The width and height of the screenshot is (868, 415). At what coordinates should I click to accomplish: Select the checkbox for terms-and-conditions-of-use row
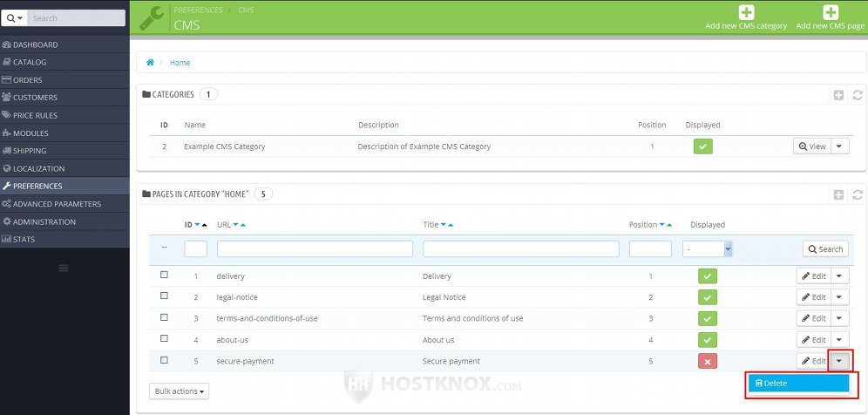164,317
